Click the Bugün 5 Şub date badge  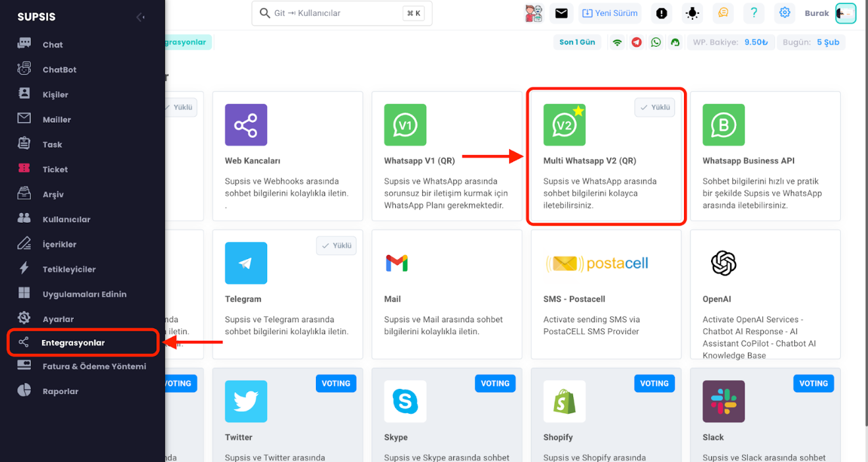(x=811, y=42)
